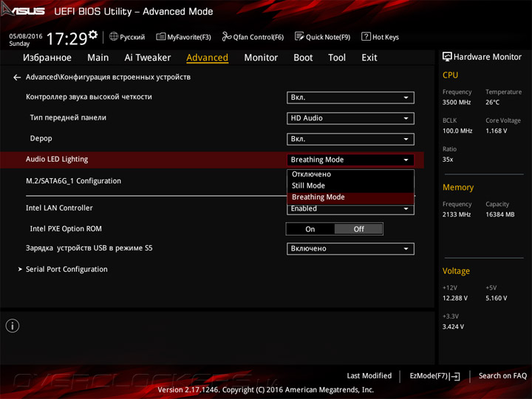Click the Core Voltage value 1.168 V
Image resolution: width=532 pixels, height=399 pixels.
tap(496, 131)
